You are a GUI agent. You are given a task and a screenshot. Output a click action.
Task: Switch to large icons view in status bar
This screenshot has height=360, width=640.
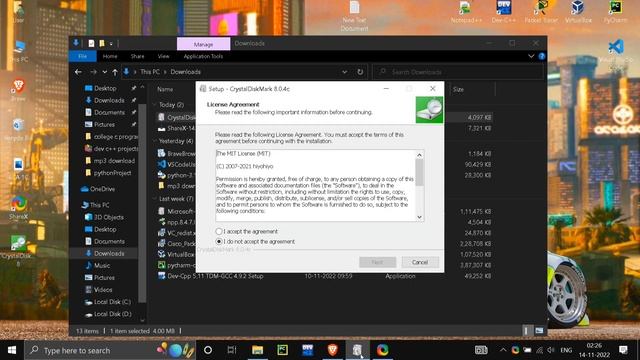(x=539, y=331)
